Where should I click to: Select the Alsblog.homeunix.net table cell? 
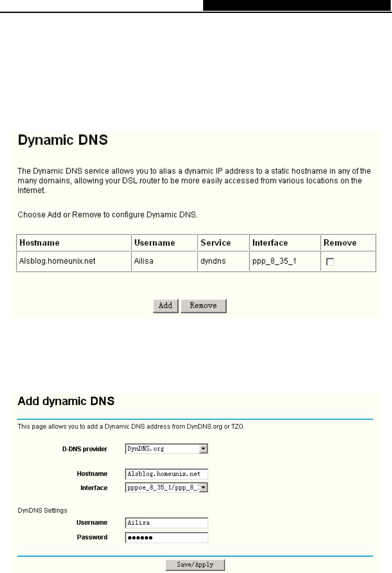tap(74, 261)
